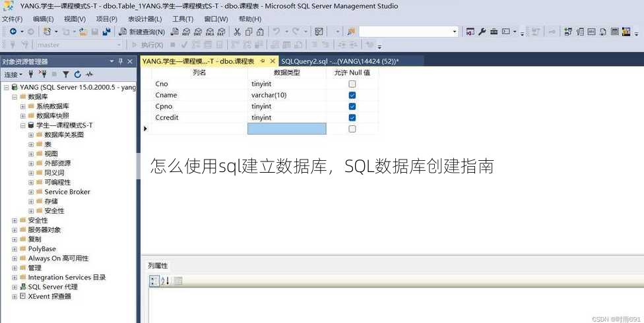Open the search combo box dropdown
The image size is (644, 323).
tap(454, 32)
